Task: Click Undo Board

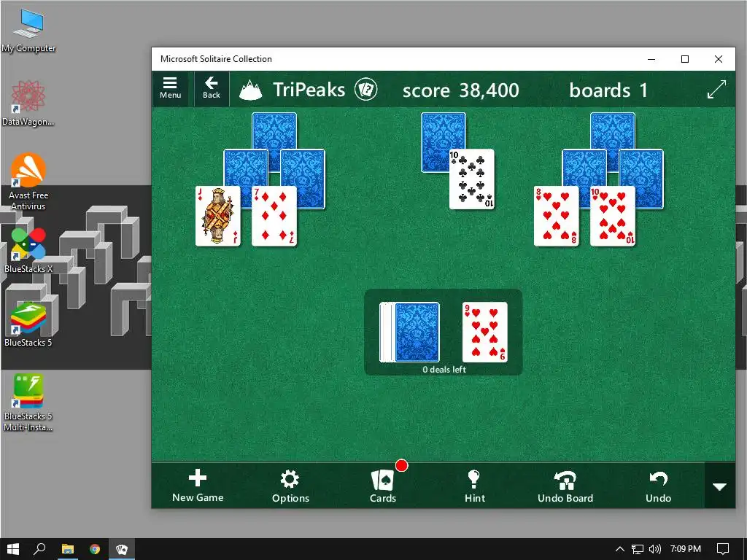Action: point(565,486)
